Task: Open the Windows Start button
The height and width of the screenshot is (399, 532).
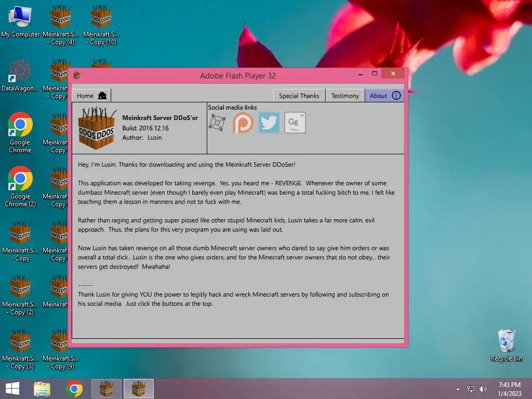Action: point(12,389)
